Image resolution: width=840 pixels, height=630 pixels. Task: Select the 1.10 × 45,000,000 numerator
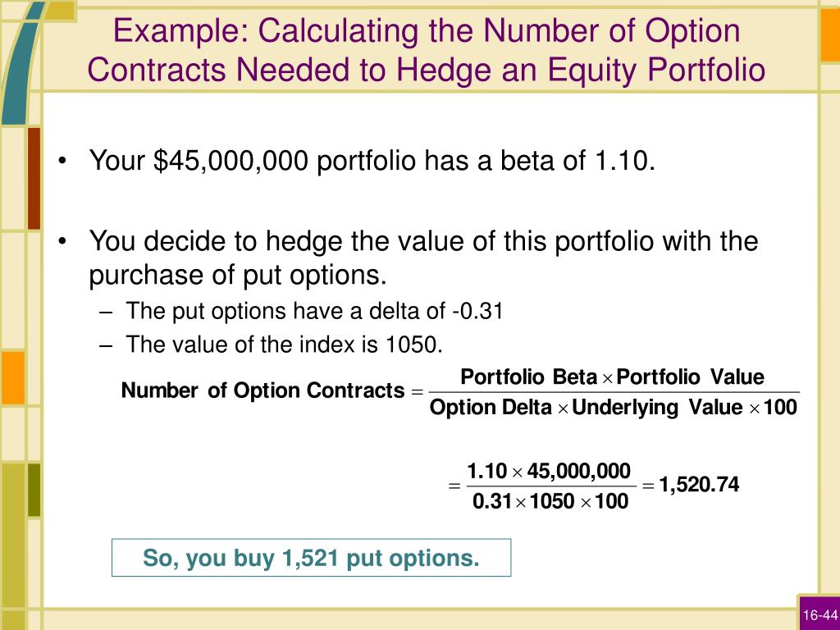549,472
